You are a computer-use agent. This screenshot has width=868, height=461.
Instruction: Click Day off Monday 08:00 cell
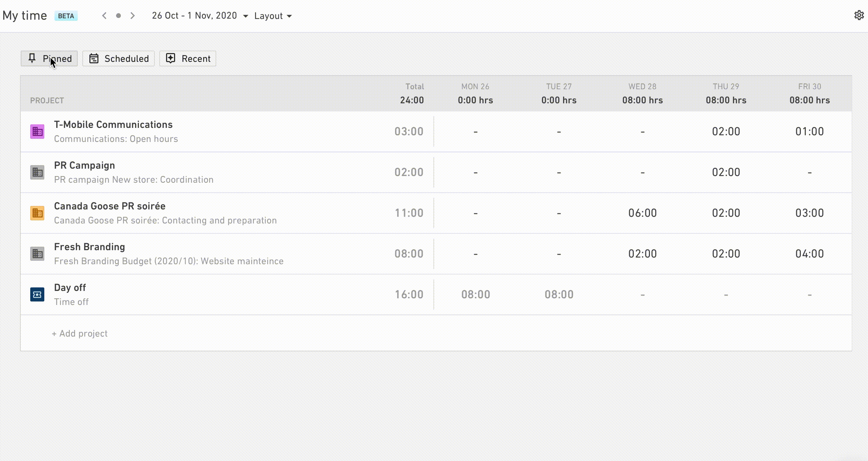(x=476, y=294)
